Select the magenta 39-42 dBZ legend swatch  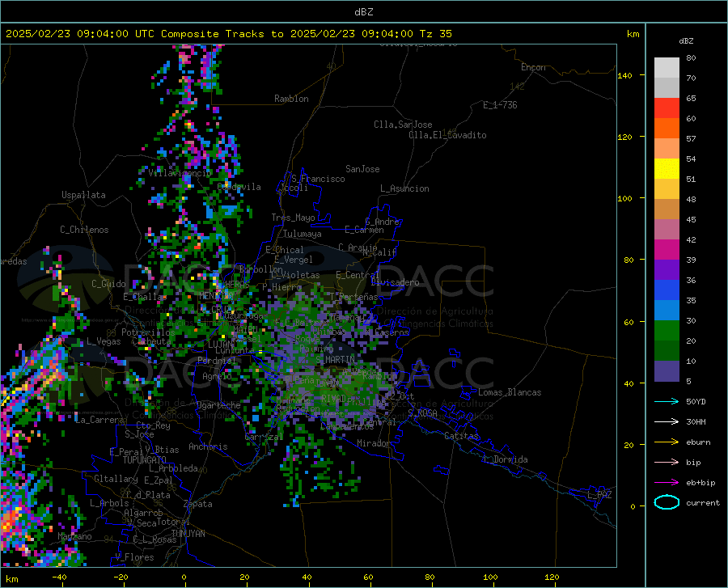(x=667, y=250)
